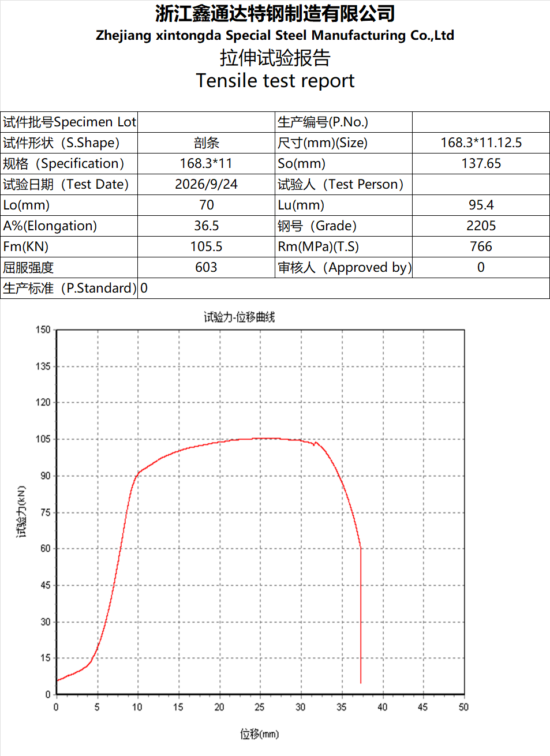
Task: Select the 'S.Shape' label cell
Action: (69, 143)
